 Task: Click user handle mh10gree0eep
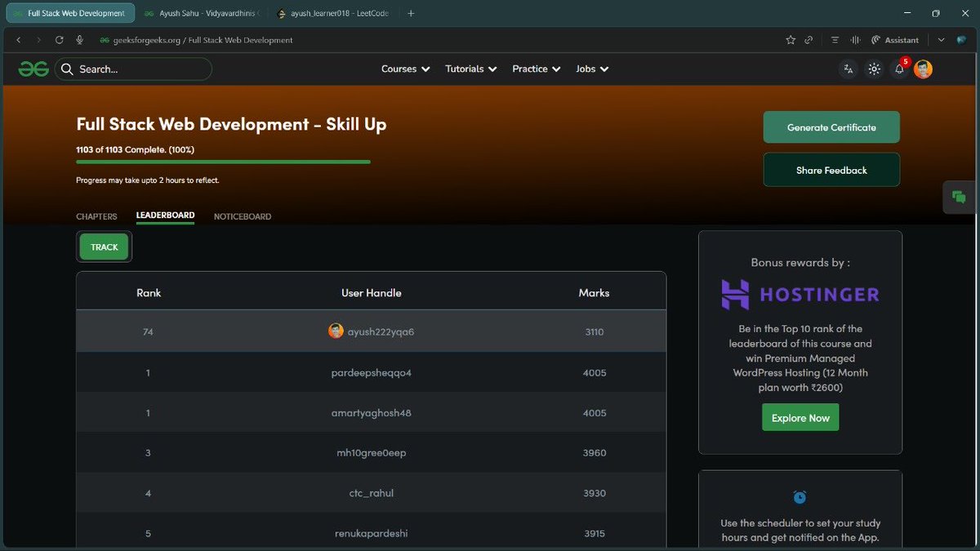(372, 452)
